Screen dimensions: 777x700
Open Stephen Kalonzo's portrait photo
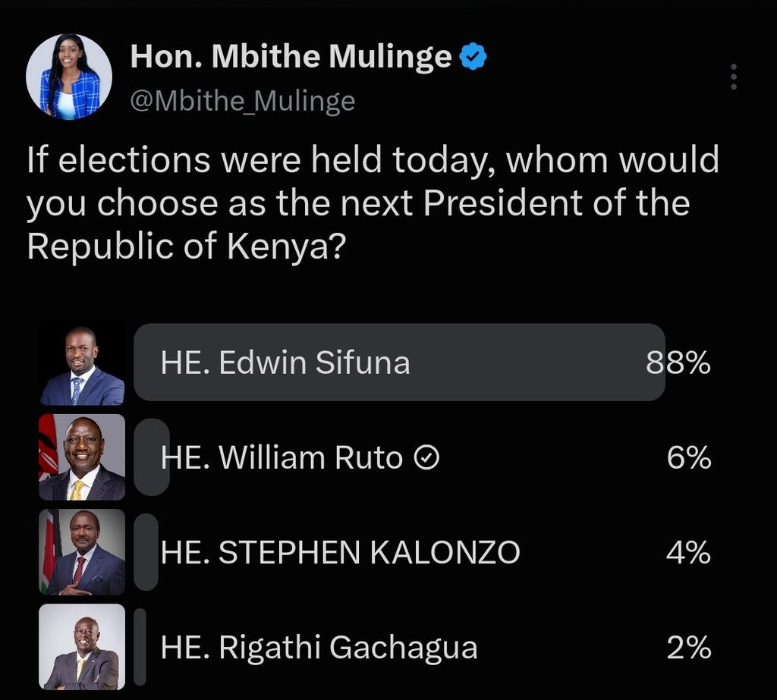pos(82,552)
